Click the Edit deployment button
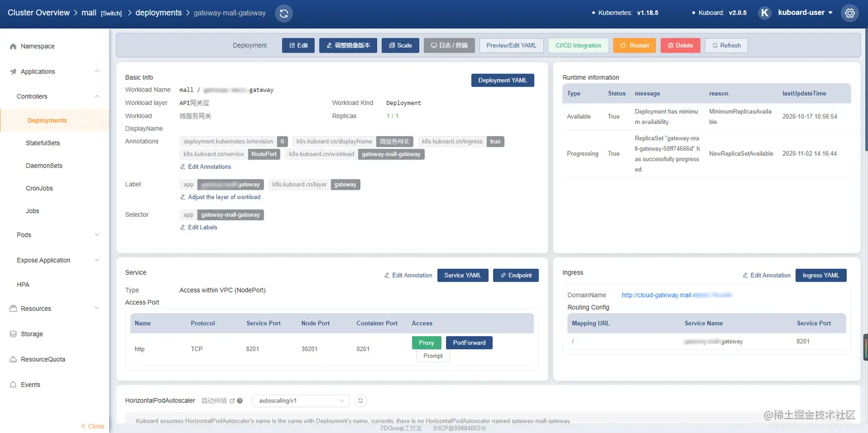The height and width of the screenshot is (433, 868). point(298,45)
